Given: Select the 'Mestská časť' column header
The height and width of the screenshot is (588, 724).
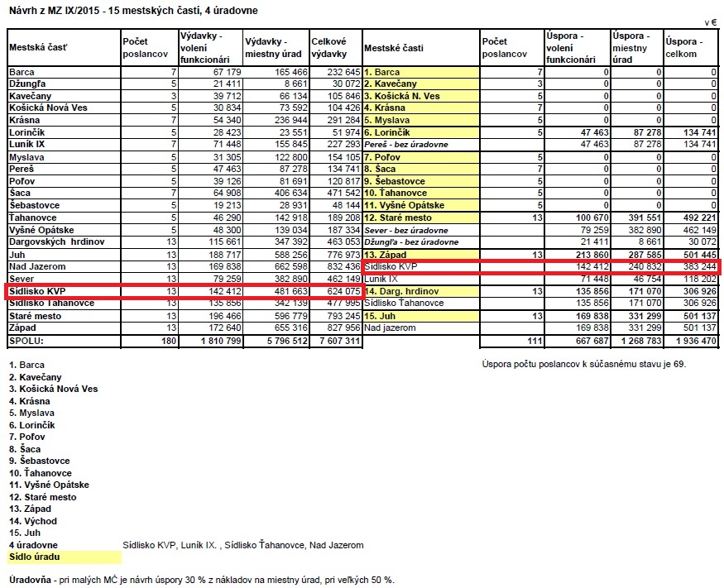Looking at the screenshot, I should (38, 47).
